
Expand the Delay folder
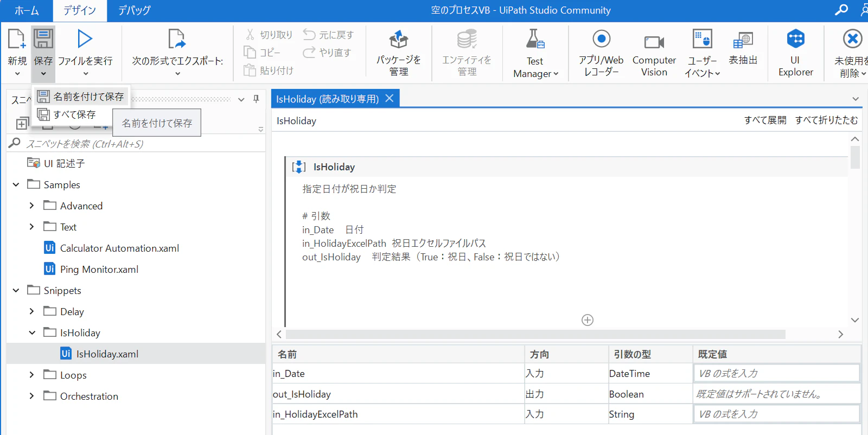[x=31, y=311]
